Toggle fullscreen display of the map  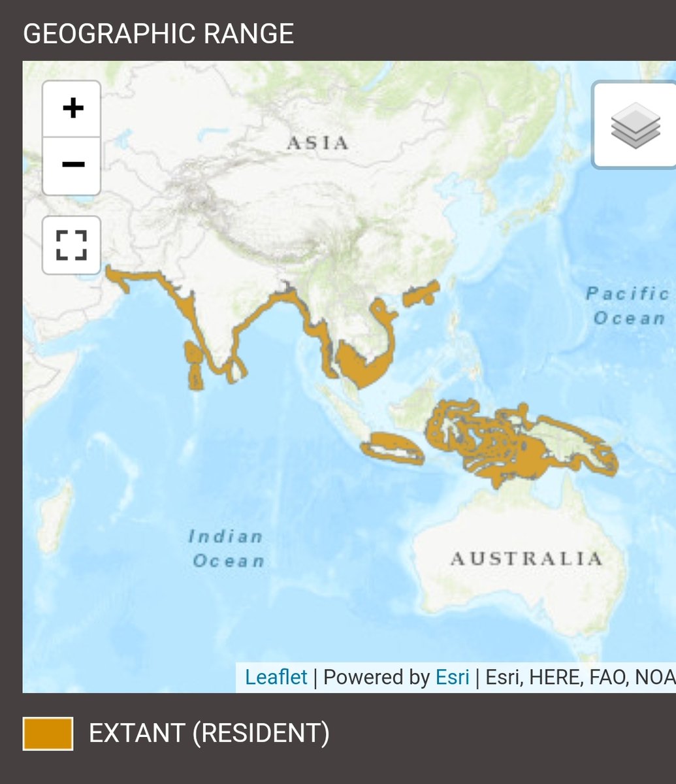71,244
